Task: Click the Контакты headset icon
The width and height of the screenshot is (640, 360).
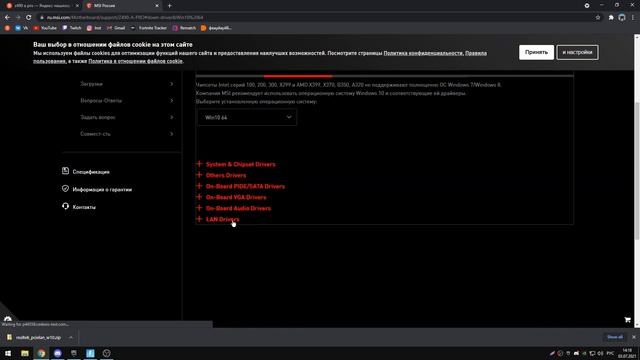Action: [65, 206]
